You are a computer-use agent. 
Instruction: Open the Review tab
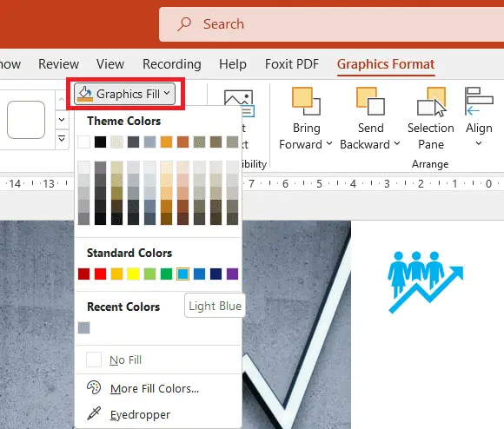58,64
